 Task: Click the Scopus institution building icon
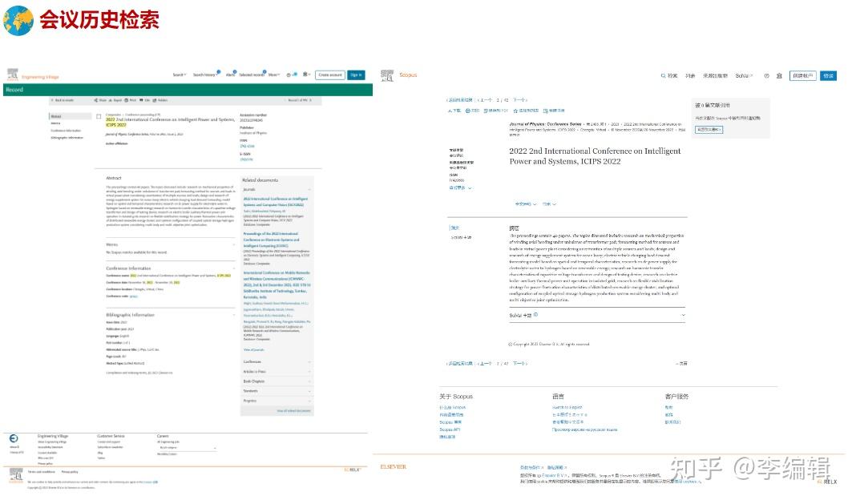point(779,76)
